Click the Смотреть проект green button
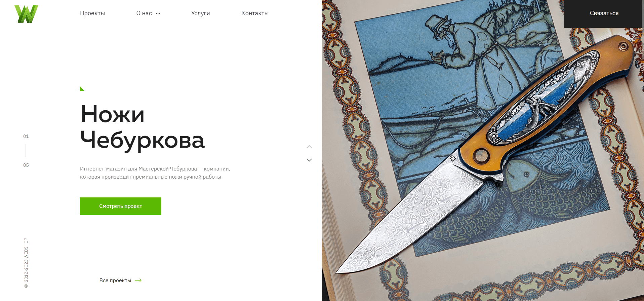Image resolution: width=644 pixels, height=301 pixels. pos(121,206)
